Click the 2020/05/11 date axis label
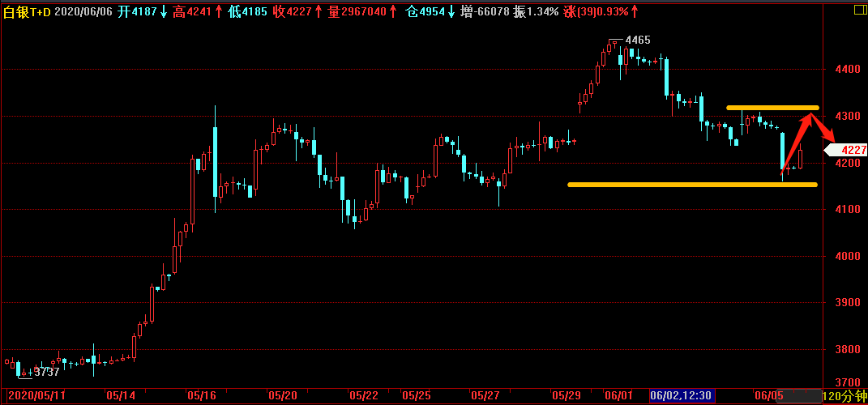 pos(36,396)
